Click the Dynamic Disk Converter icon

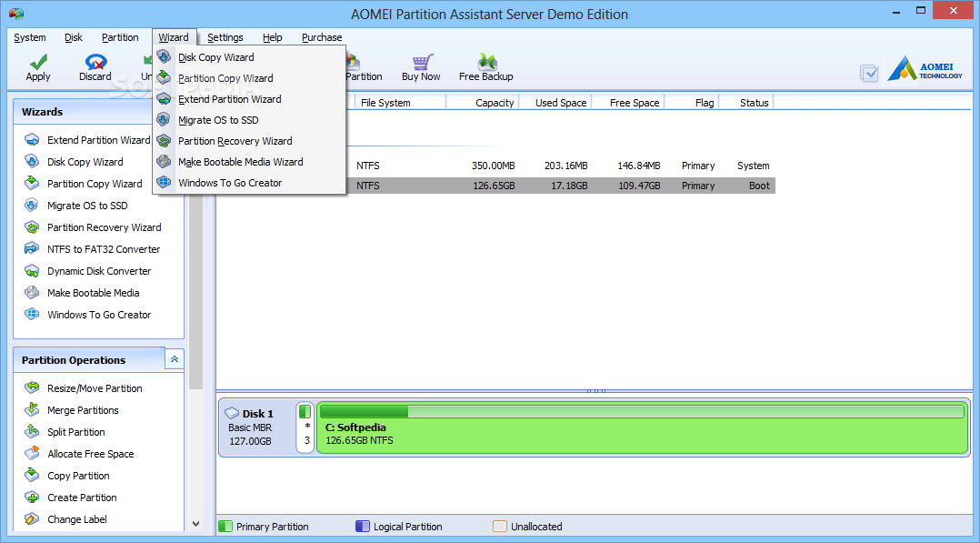[x=32, y=271]
